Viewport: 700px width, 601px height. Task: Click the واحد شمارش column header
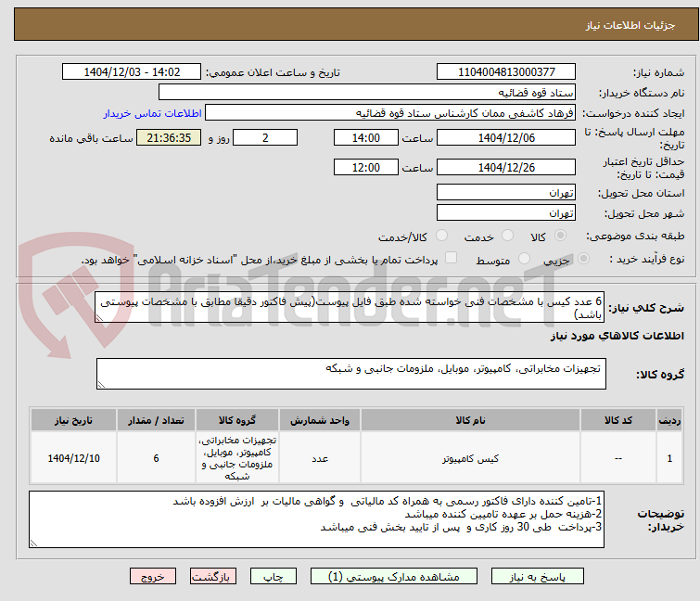[320, 420]
